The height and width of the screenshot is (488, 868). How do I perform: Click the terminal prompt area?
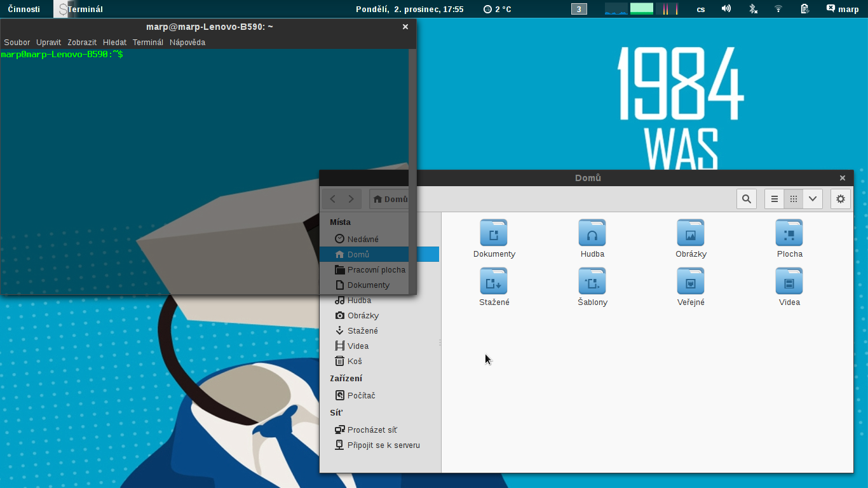(62, 55)
